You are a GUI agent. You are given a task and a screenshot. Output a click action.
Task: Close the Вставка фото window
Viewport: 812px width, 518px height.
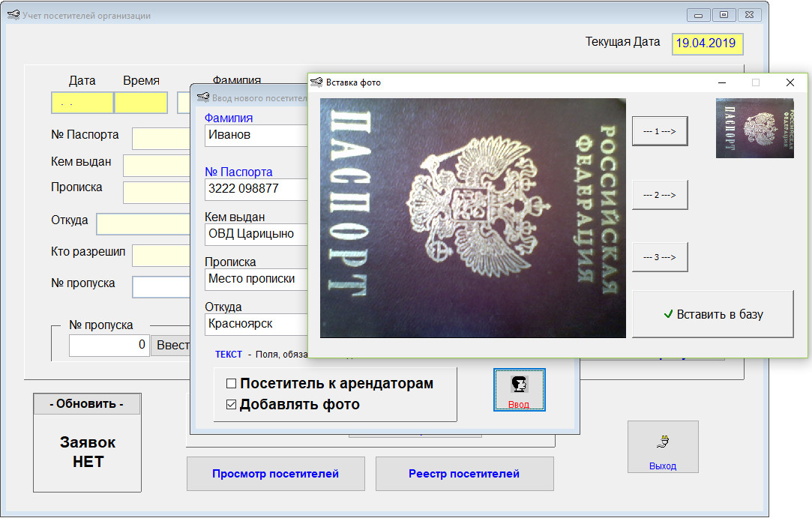pos(790,82)
